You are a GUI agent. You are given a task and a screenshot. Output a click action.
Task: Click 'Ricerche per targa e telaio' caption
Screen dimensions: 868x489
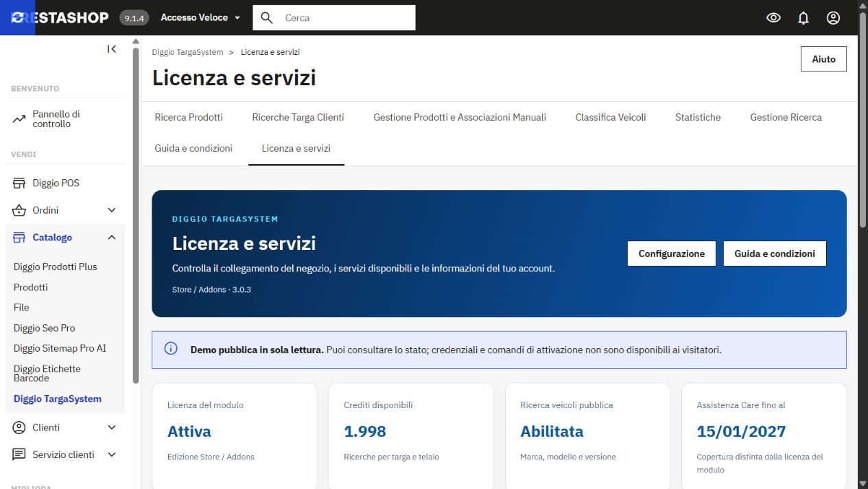pos(391,457)
